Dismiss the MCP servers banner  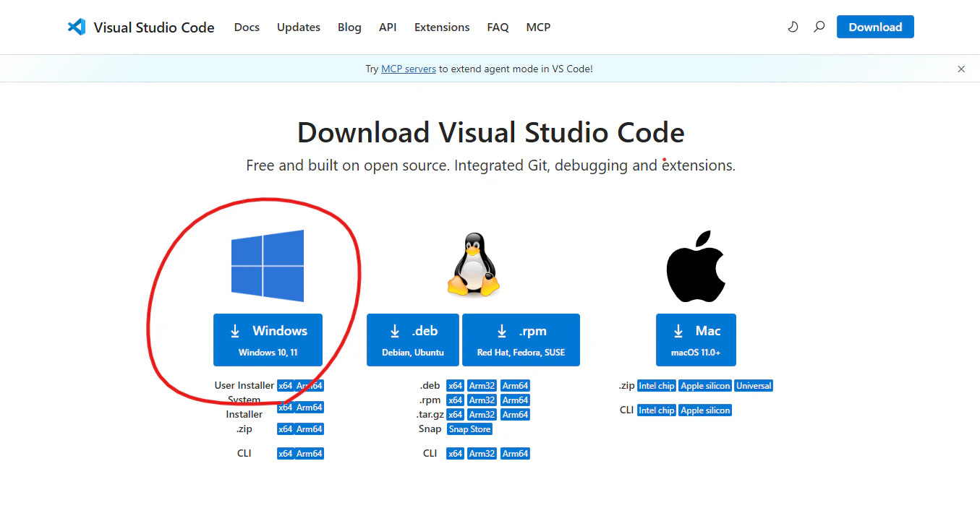961,69
